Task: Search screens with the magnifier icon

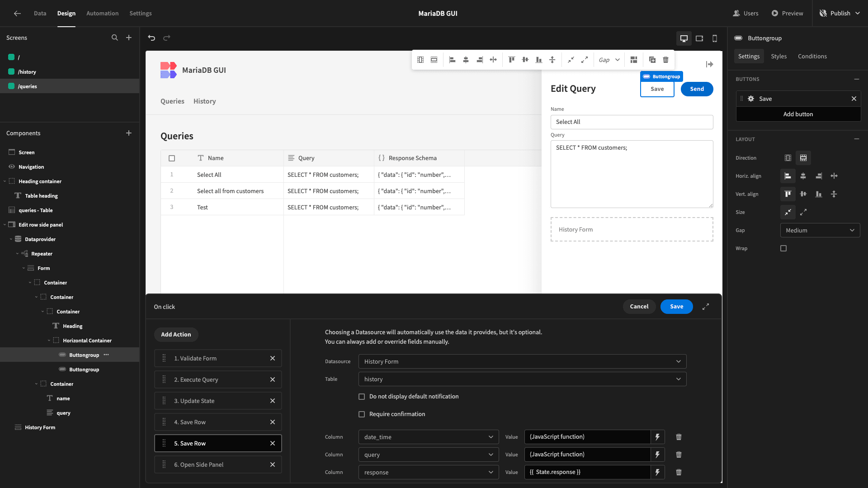Action: tap(115, 38)
